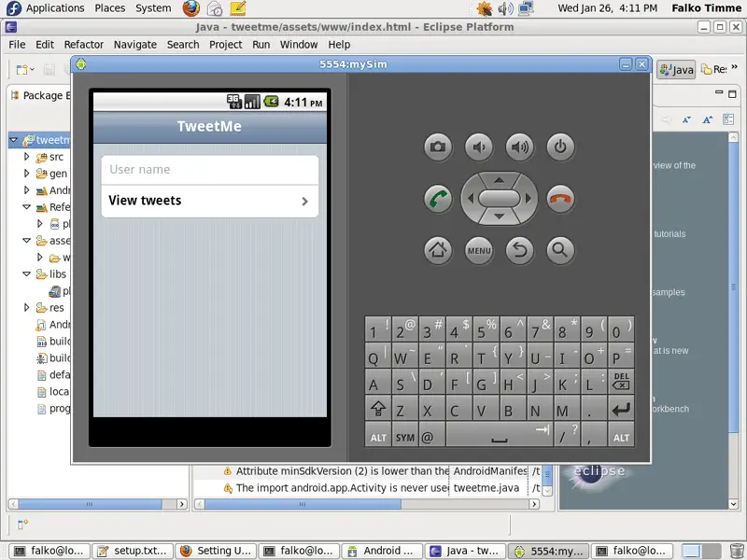
Task: Collapse the tweetme project node
Action: click(x=13, y=139)
